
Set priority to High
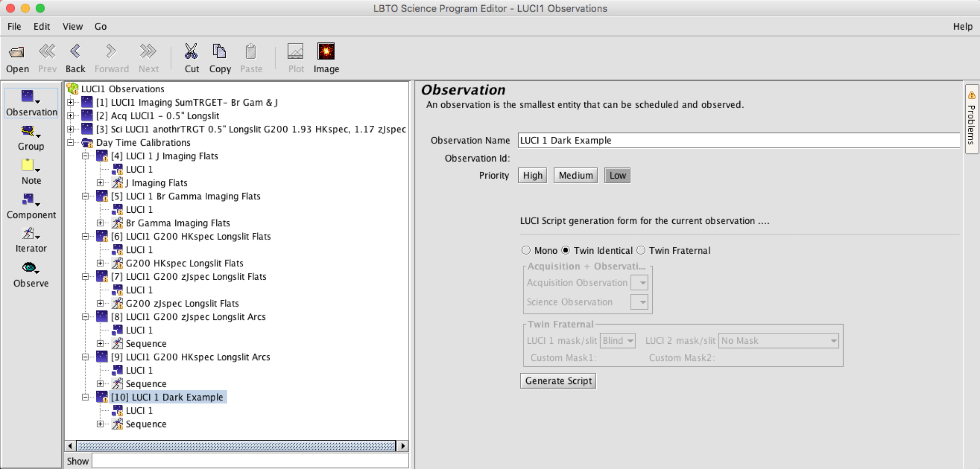pyautogui.click(x=533, y=175)
